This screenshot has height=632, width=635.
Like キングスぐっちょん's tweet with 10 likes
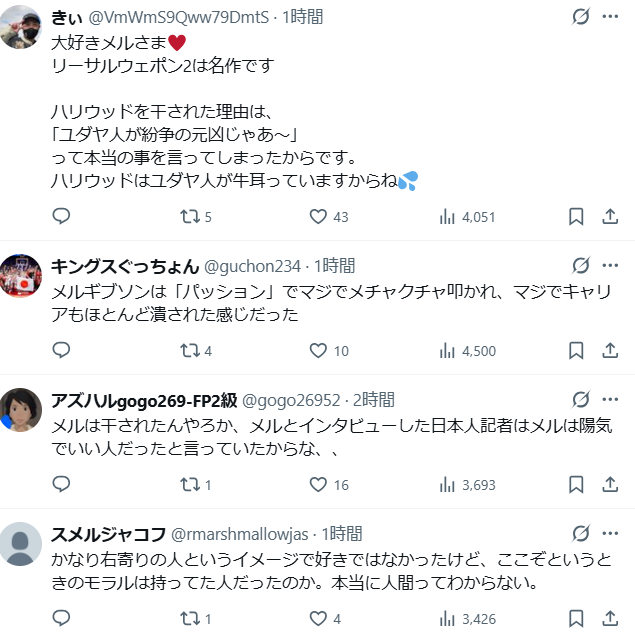(x=319, y=350)
